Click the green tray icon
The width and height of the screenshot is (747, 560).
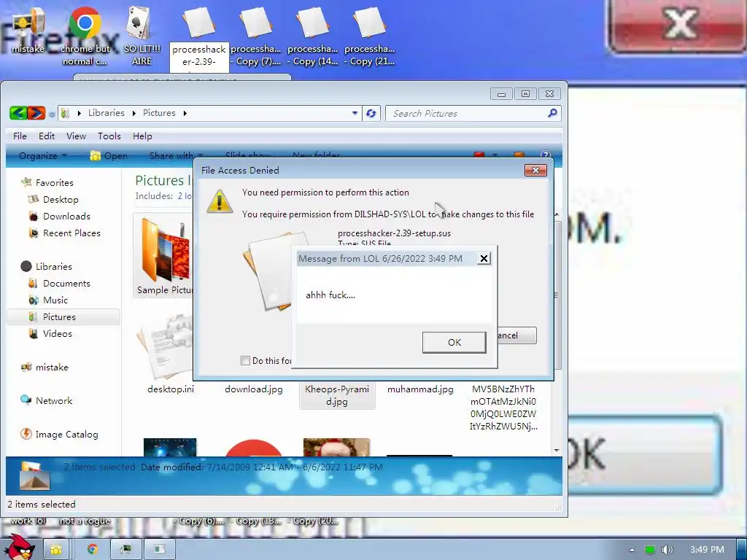click(x=650, y=550)
